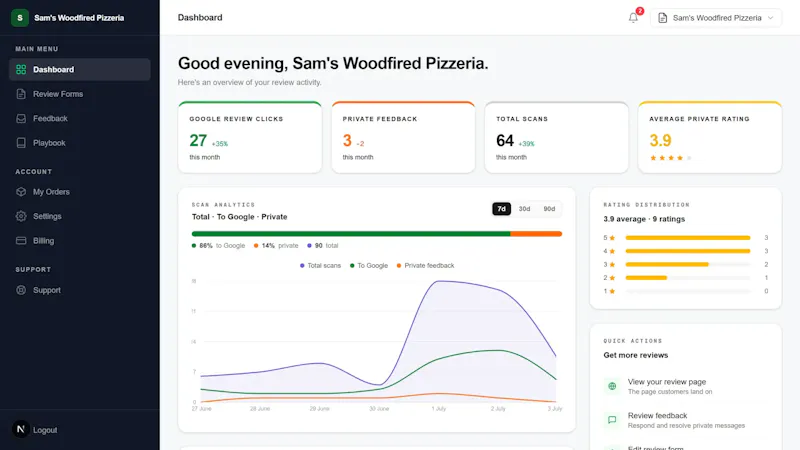Click the Settings gear icon
This screenshot has height=450, width=800.
click(x=21, y=216)
